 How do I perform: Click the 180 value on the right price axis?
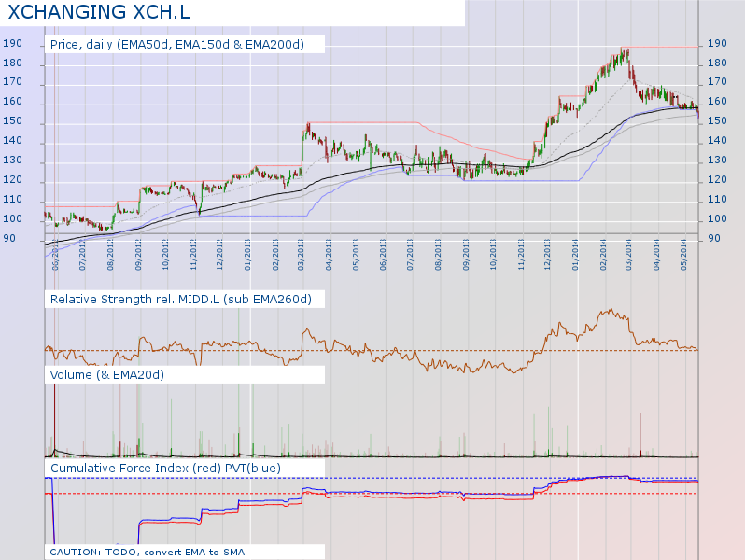(x=717, y=63)
